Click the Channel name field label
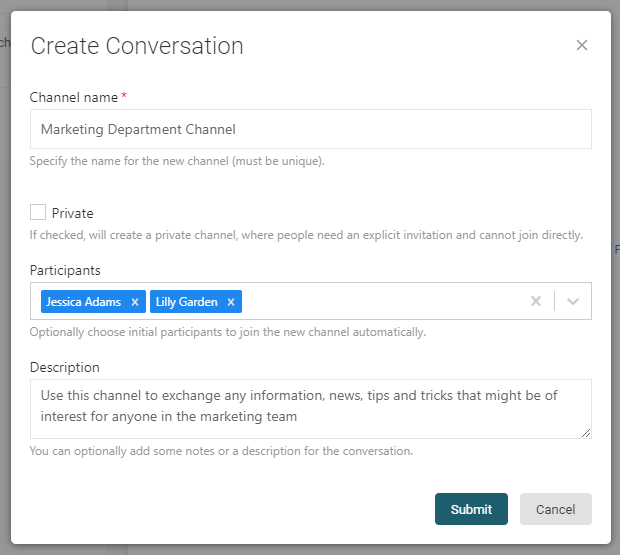This screenshot has height=555, width=620. click(73, 97)
